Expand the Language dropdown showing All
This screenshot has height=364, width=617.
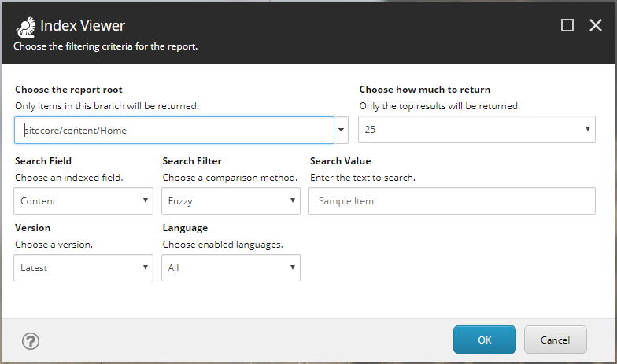coord(231,268)
